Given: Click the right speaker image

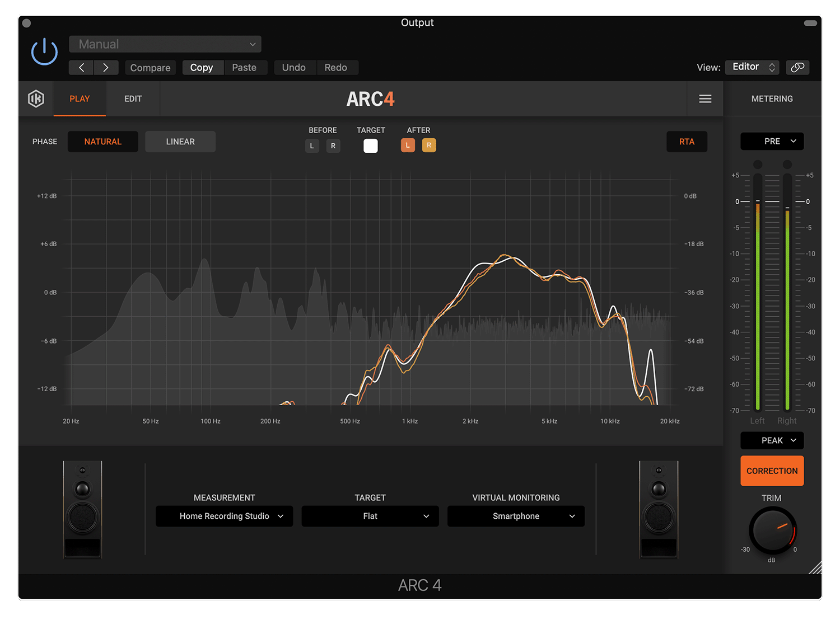Looking at the screenshot, I should [659, 509].
